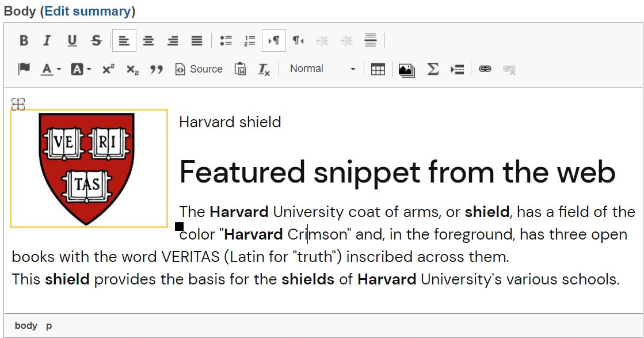Screen dimensions: 644x338
Task: Place cursor in the word VERITAS
Action: (x=190, y=257)
